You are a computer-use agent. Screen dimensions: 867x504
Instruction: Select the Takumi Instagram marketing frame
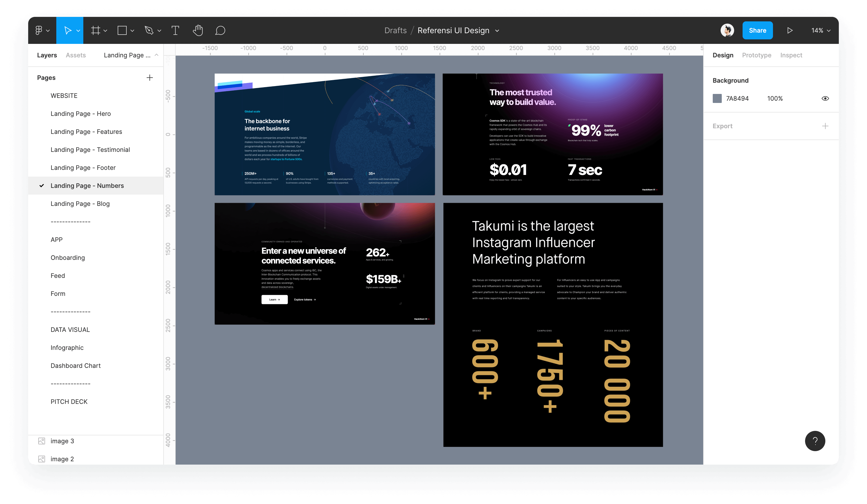tap(553, 325)
